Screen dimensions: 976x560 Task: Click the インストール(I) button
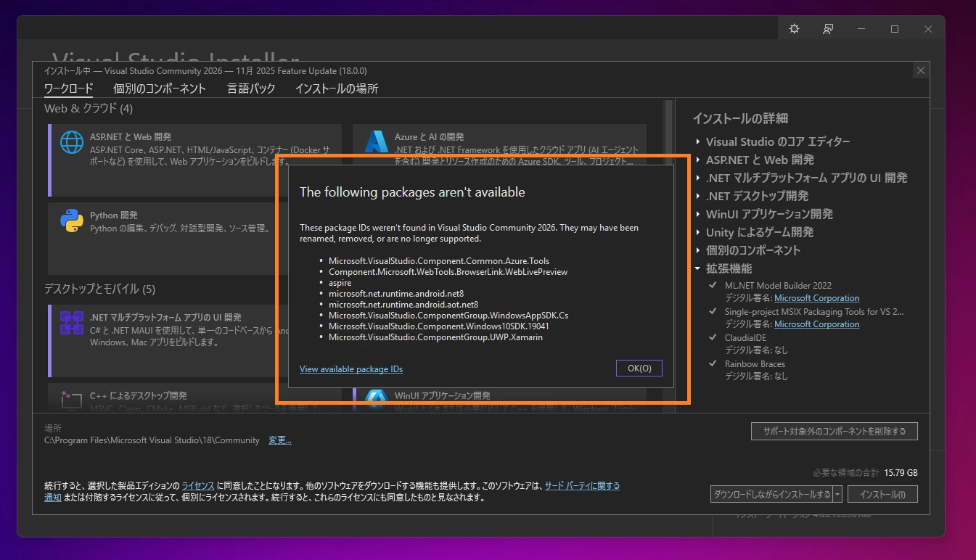[x=882, y=493]
